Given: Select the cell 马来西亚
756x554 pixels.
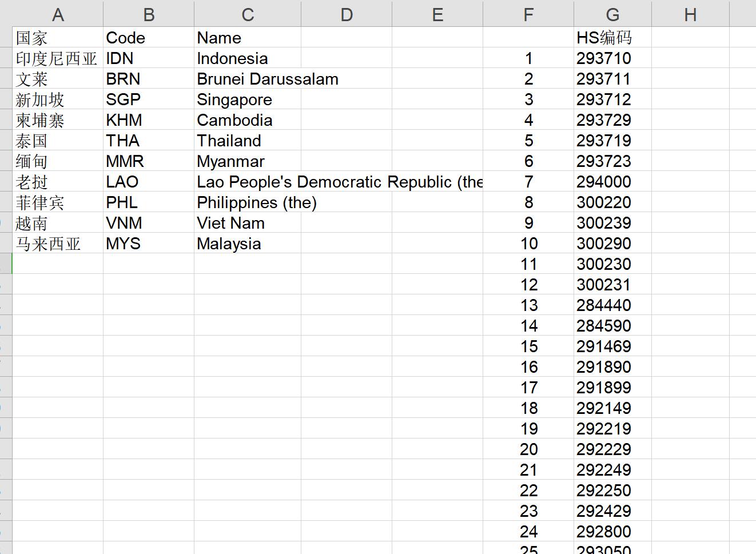Looking at the screenshot, I should [x=58, y=243].
